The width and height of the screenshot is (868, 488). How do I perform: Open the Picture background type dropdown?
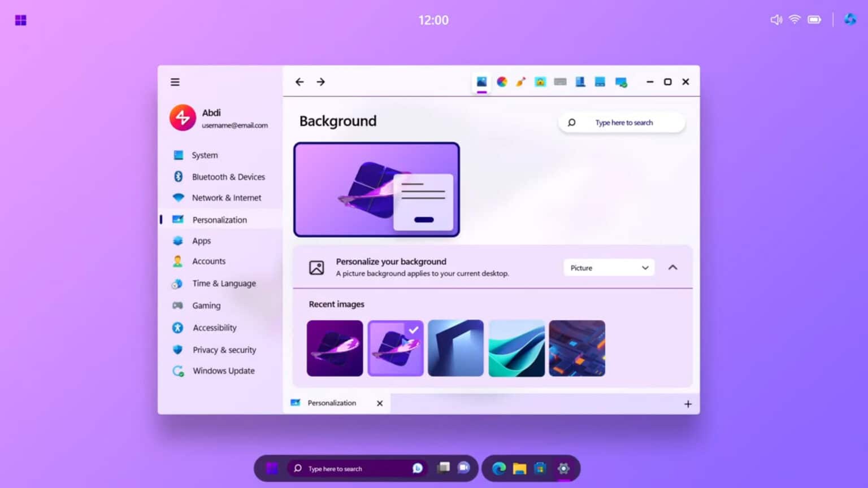[x=609, y=267]
